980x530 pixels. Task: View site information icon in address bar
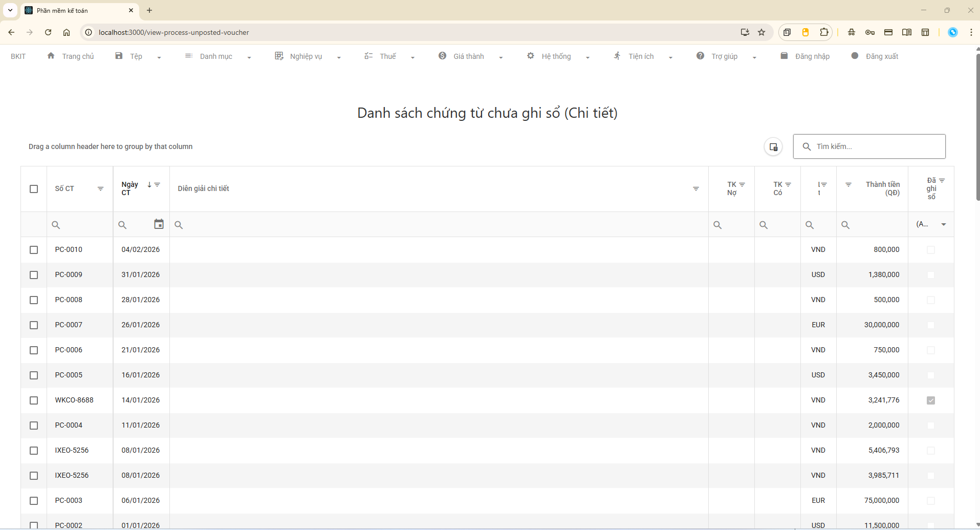click(89, 32)
